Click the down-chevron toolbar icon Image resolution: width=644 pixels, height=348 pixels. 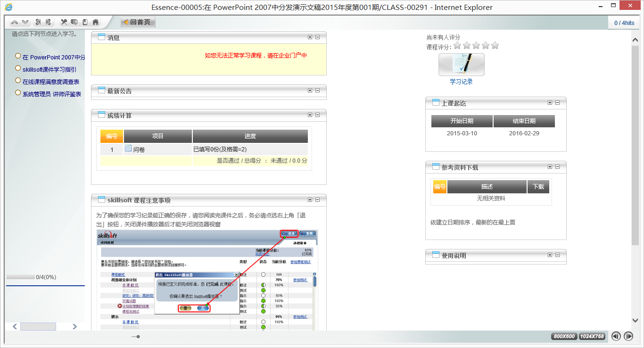pos(25,22)
